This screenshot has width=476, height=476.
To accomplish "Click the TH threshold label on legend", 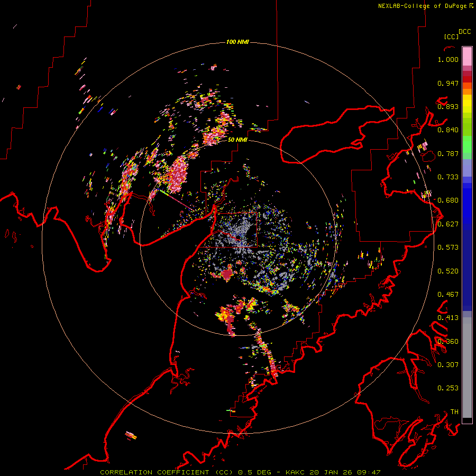I will [454, 412].
